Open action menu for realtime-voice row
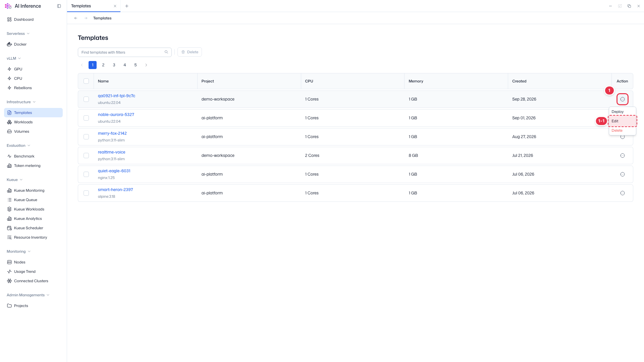The height and width of the screenshot is (362, 644). 623,156
